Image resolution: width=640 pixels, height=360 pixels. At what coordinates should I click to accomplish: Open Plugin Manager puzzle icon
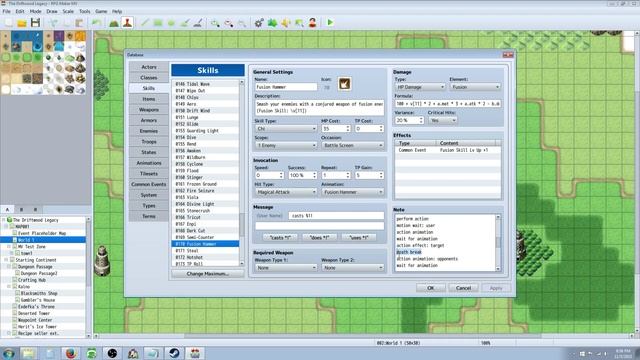tap(272, 23)
